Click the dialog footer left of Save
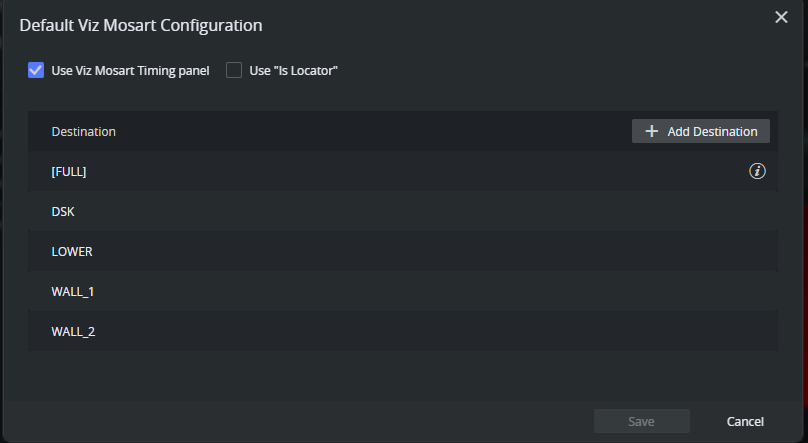808x443 pixels. click(x=300, y=421)
